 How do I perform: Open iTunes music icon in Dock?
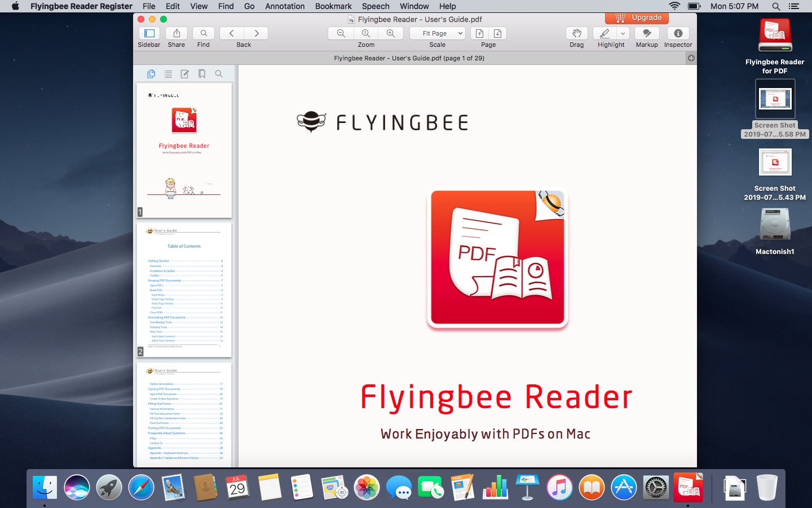click(559, 488)
